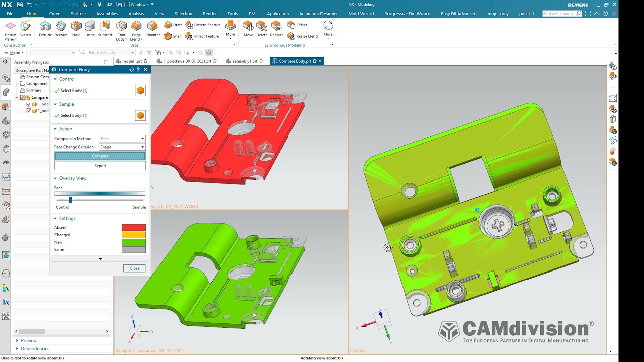Activate the Chamfer tool
Viewport: 644px width, 362px height.
(152, 29)
